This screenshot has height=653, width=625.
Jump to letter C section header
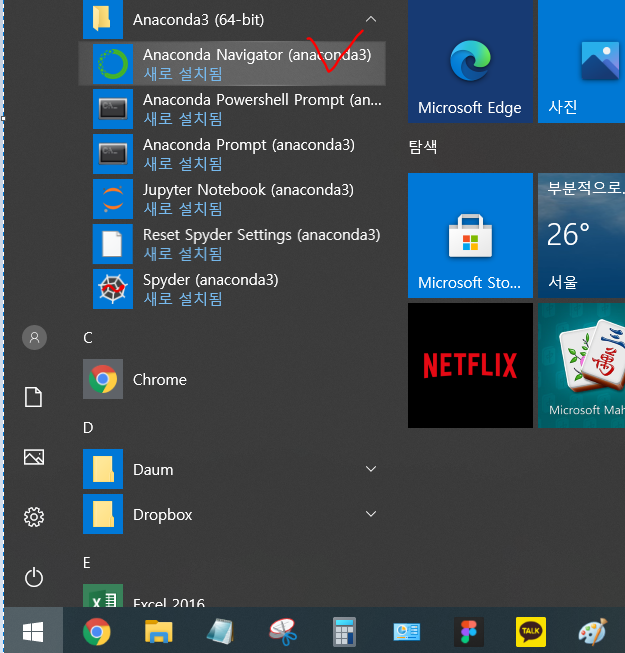pyautogui.click(x=88, y=338)
